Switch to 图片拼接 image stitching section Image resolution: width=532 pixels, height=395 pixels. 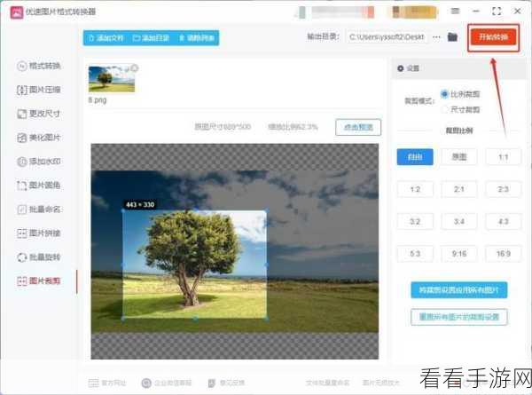tap(39, 233)
